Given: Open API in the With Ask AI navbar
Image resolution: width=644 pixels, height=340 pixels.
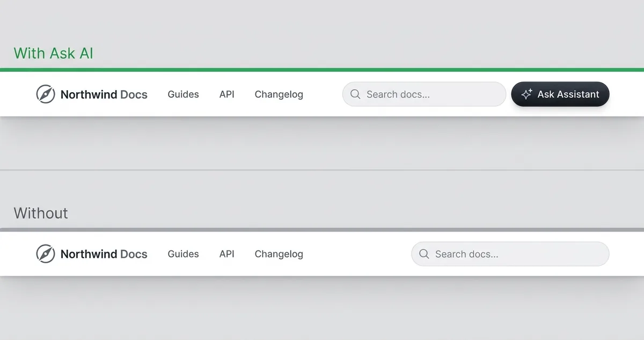Looking at the screenshot, I should (x=227, y=94).
